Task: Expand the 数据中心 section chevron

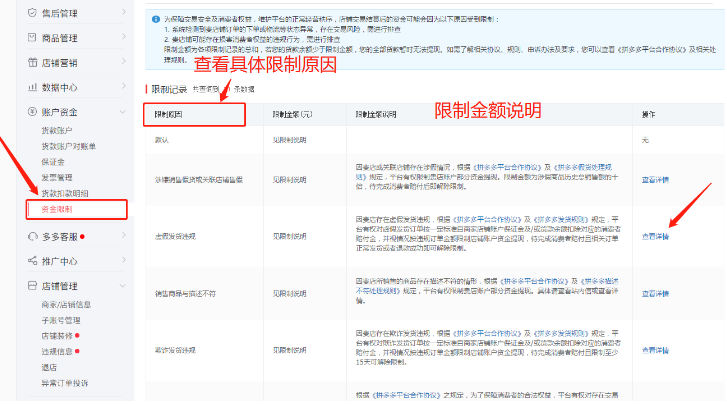Action: [123, 86]
